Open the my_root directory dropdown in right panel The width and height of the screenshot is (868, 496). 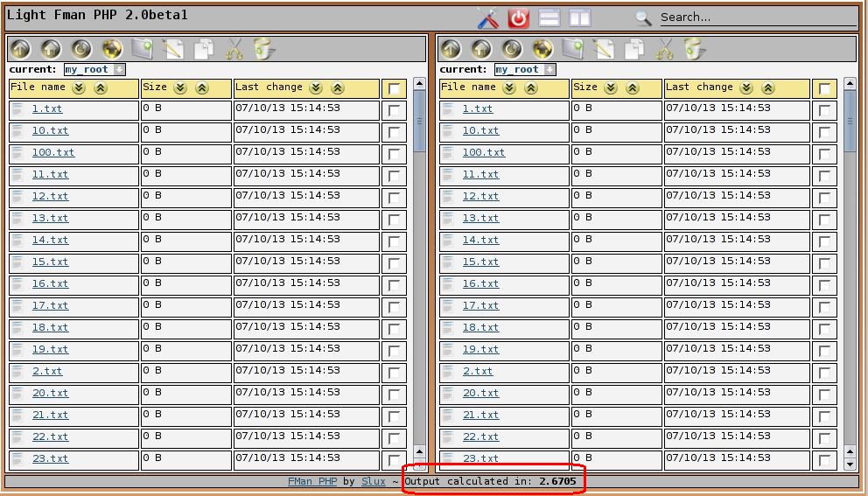click(525, 69)
